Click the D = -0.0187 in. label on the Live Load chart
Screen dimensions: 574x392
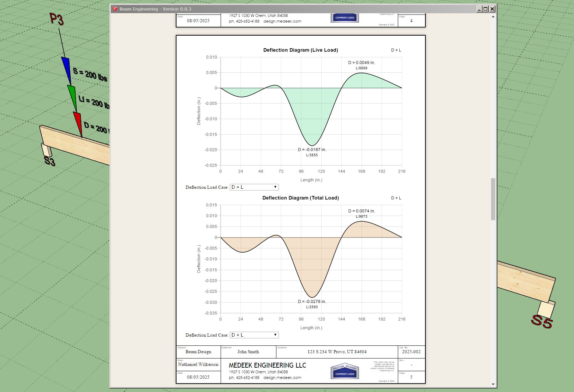point(312,150)
